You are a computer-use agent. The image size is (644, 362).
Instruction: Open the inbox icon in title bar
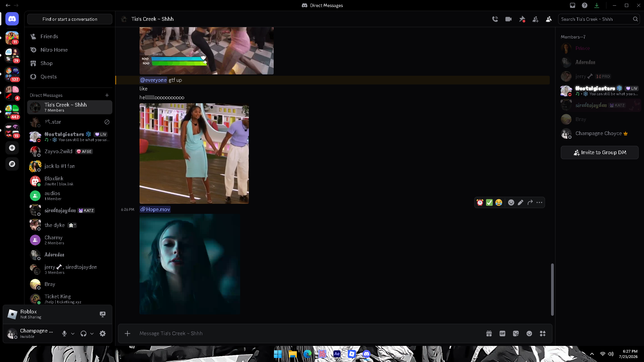pos(573,5)
